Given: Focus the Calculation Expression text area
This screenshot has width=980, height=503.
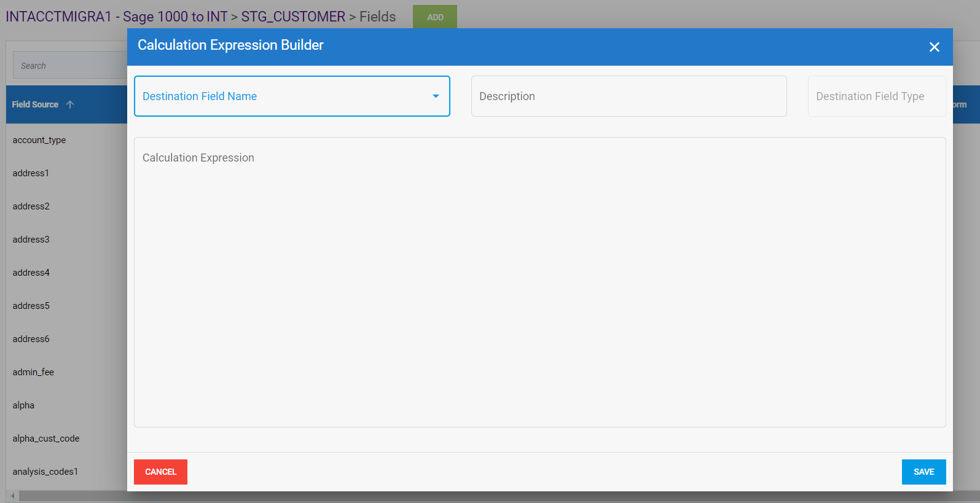Looking at the screenshot, I should click(x=539, y=283).
